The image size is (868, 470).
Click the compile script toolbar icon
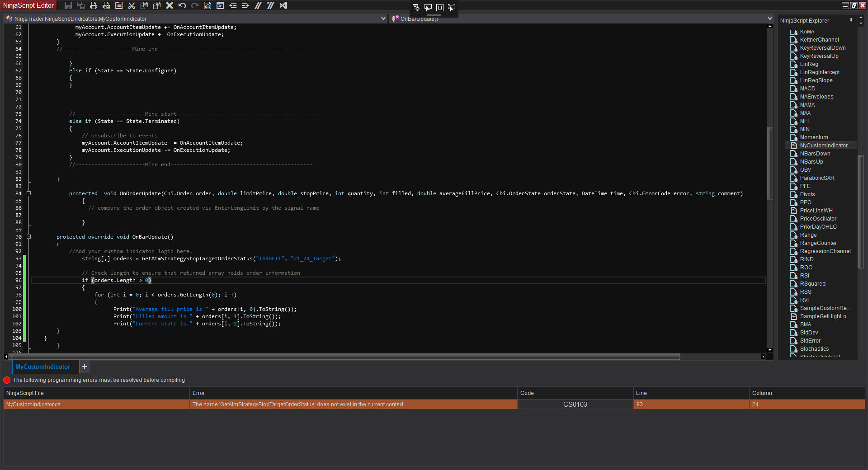point(220,5)
